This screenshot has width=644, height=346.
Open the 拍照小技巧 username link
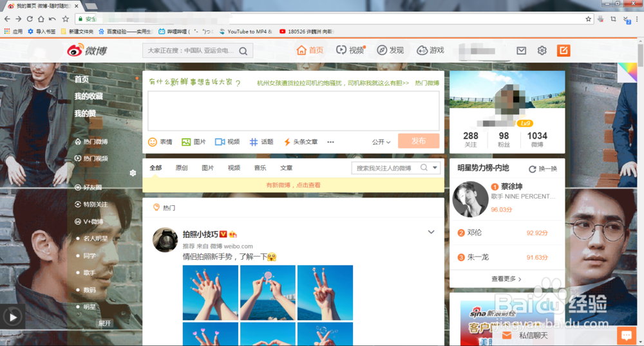click(200, 234)
